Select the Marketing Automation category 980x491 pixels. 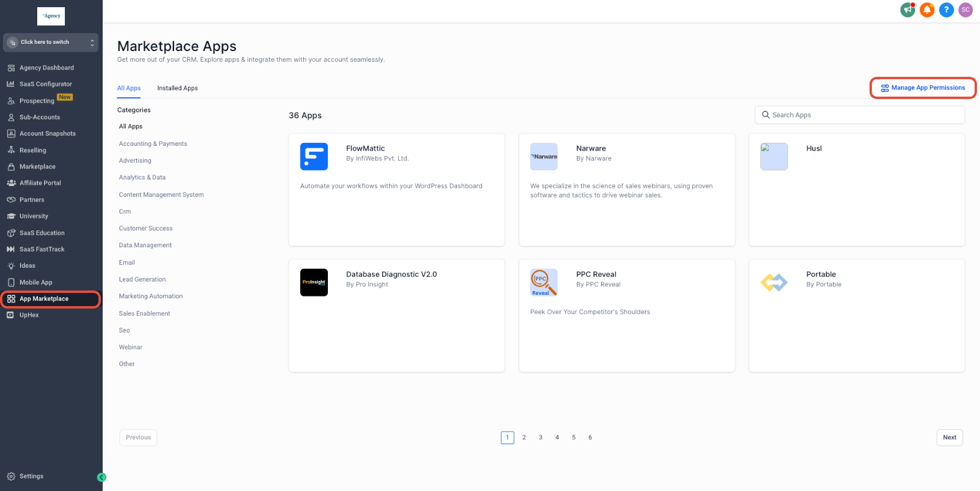(x=151, y=297)
